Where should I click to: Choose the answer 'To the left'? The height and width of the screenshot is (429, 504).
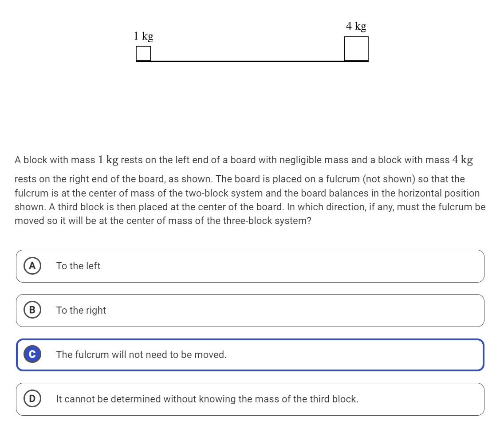(x=78, y=266)
